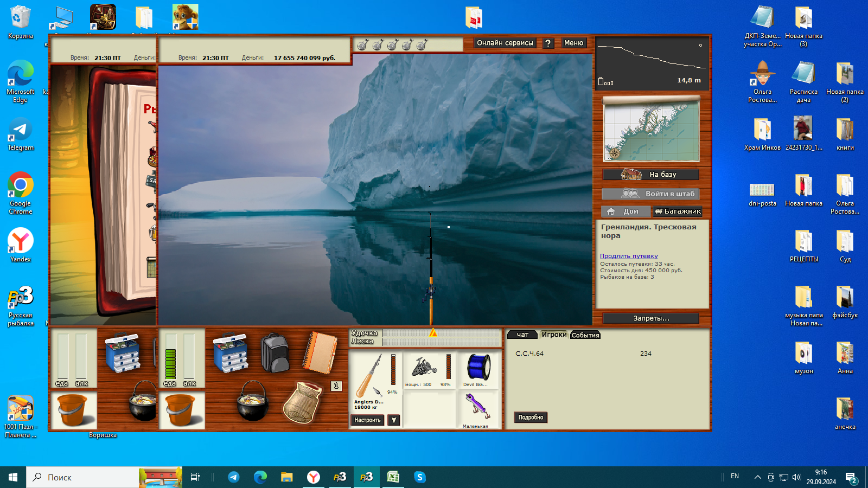Click the empty tackle slot below the reel
Viewport: 868px width, 488px height.
(429, 409)
